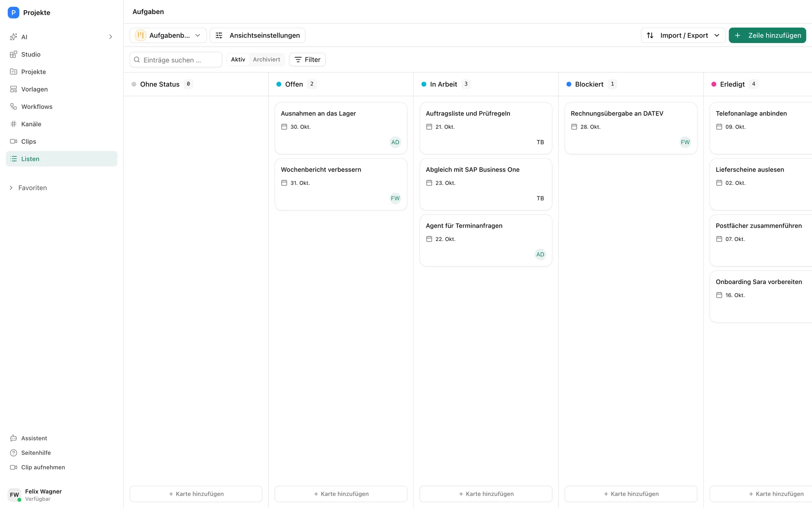Open the Assistent bot icon
This screenshot has width=812, height=508.
coord(13,438)
